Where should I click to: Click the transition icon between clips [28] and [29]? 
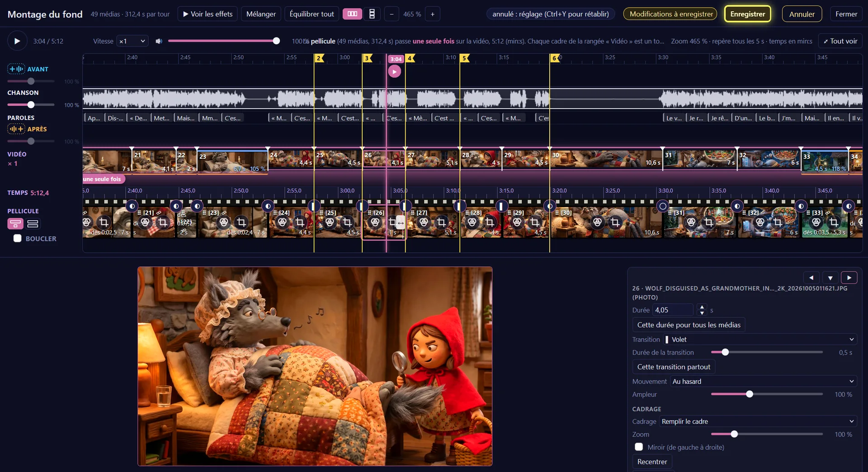point(501,206)
